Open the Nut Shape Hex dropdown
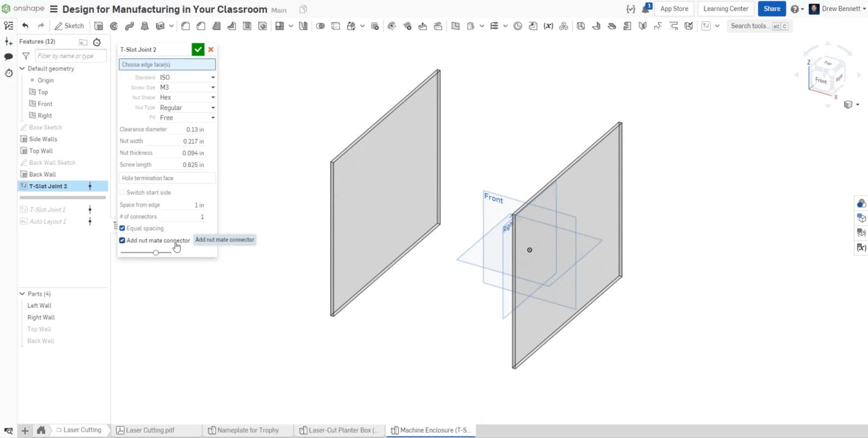The image size is (868, 438). (x=187, y=98)
